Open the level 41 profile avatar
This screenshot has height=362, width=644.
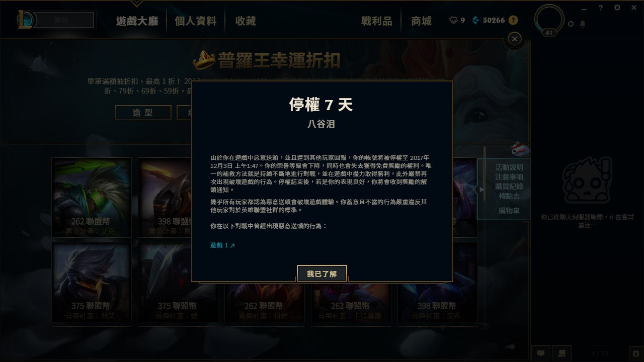click(x=549, y=20)
